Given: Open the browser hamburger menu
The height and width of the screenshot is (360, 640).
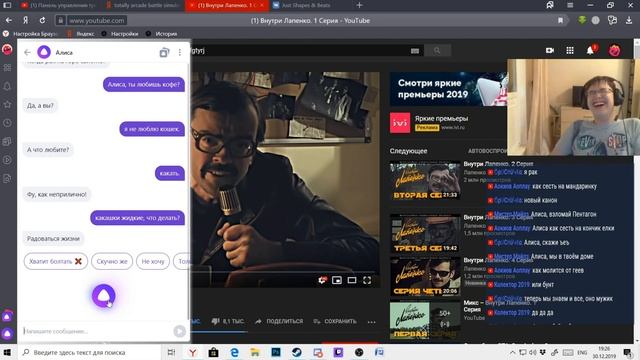Looking at the screenshot, I should [x=570, y=5].
